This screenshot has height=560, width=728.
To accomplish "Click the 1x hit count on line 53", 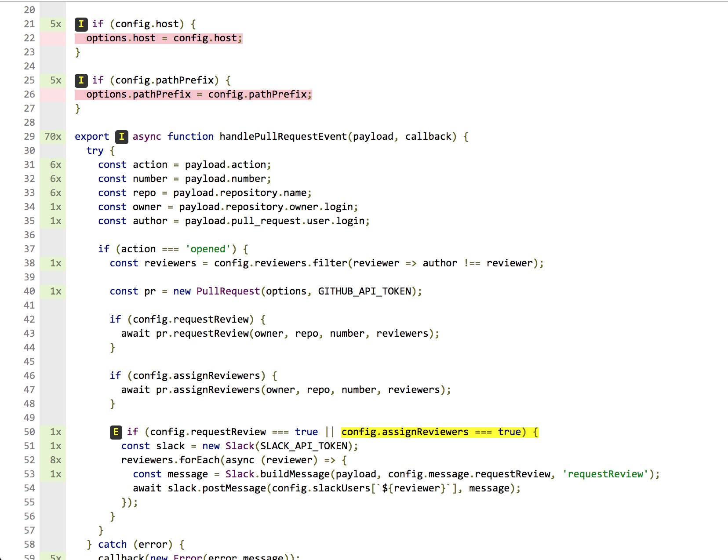I will [x=56, y=474].
